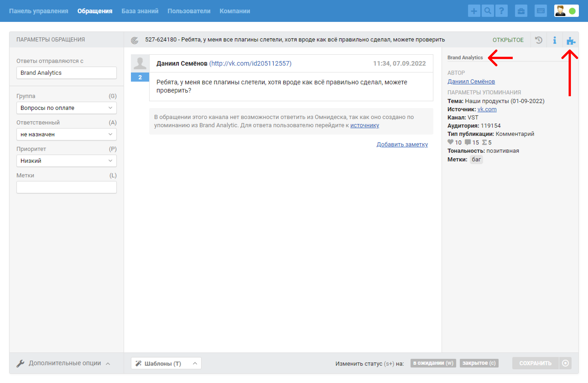The height and width of the screenshot is (383, 588).
Task: Open the vk.com source link
Action: (487, 109)
